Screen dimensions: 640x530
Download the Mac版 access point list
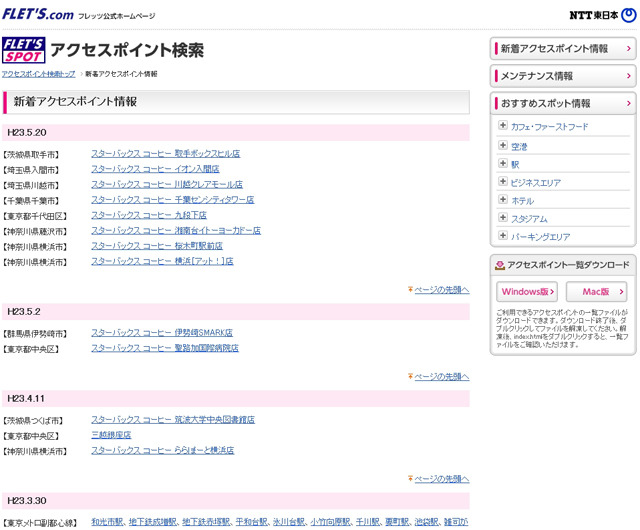click(596, 292)
